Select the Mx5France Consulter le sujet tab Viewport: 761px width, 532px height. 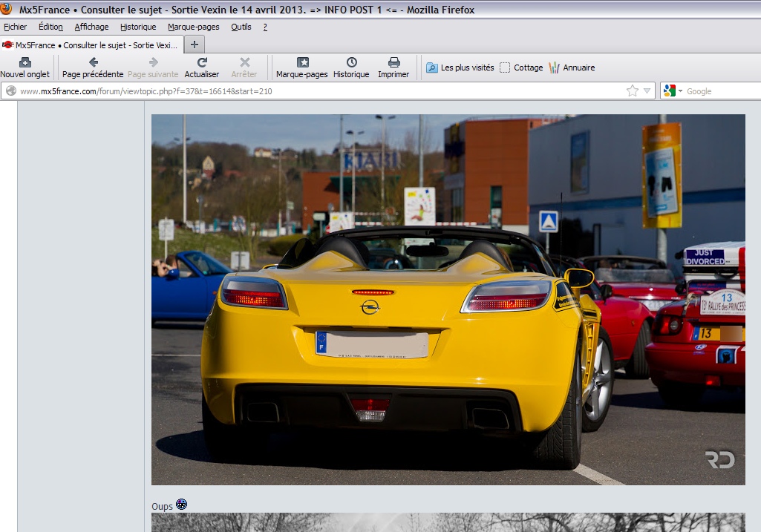92,45
